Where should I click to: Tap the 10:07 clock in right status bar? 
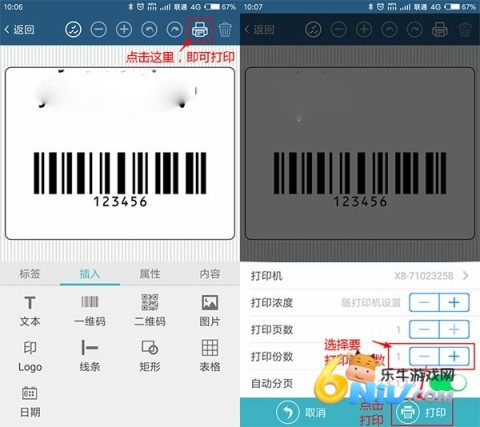(x=253, y=7)
